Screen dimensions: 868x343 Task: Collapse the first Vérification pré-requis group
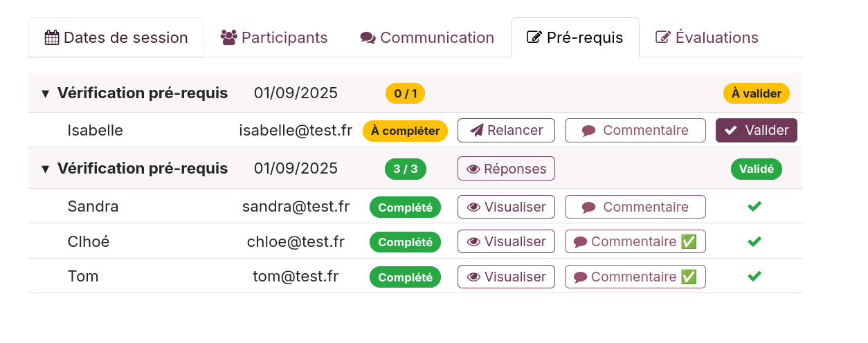pyautogui.click(x=46, y=93)
